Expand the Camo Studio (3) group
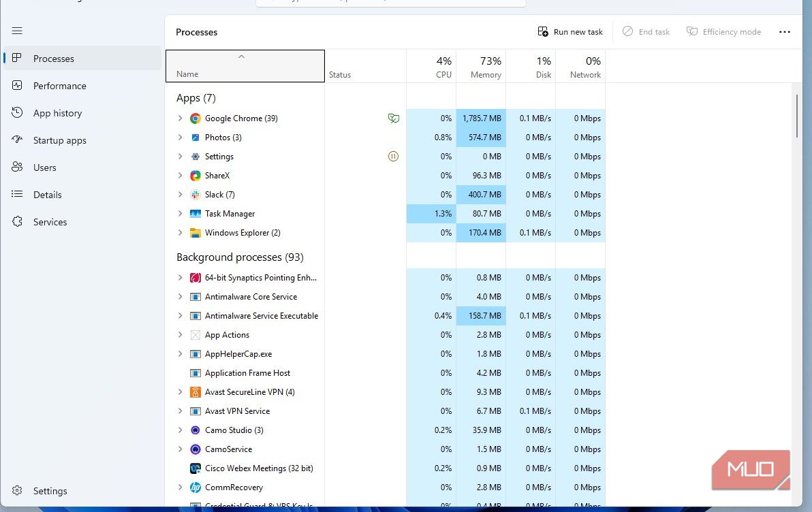Screen dimensions: 812x512 coord(181,430)
